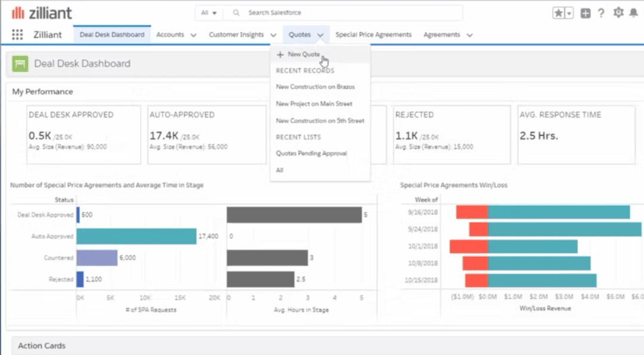Click the favorites star icon
The image size is (644, 355).
point(559,12)
